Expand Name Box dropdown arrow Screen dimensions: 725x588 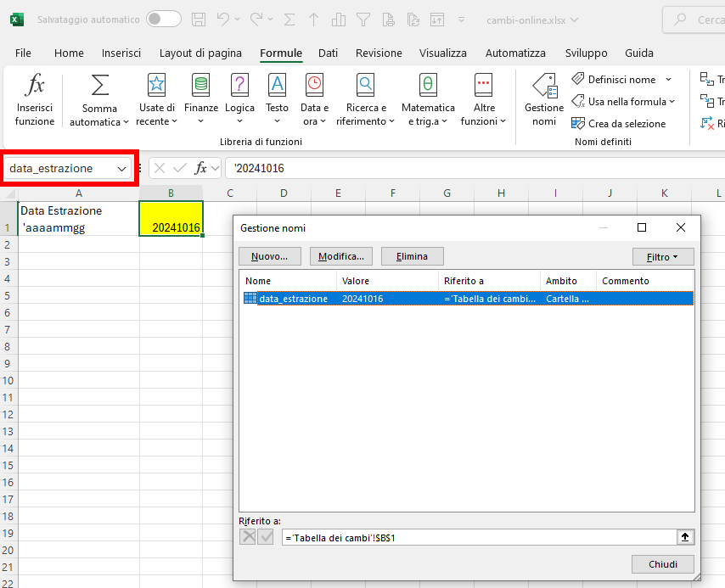click(x=121, y=169)
